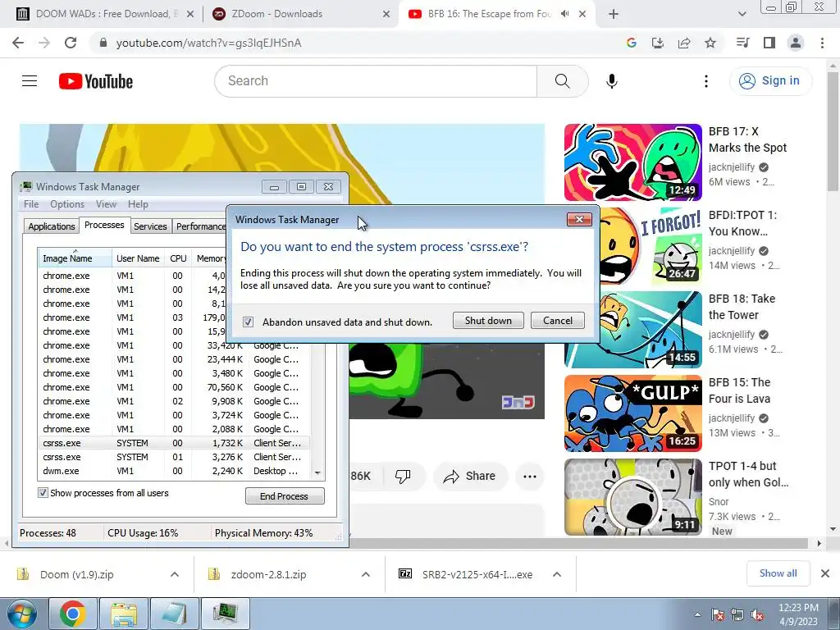Sort processes by the CPU column
The image size is (840, 630).
click(178, 258)
